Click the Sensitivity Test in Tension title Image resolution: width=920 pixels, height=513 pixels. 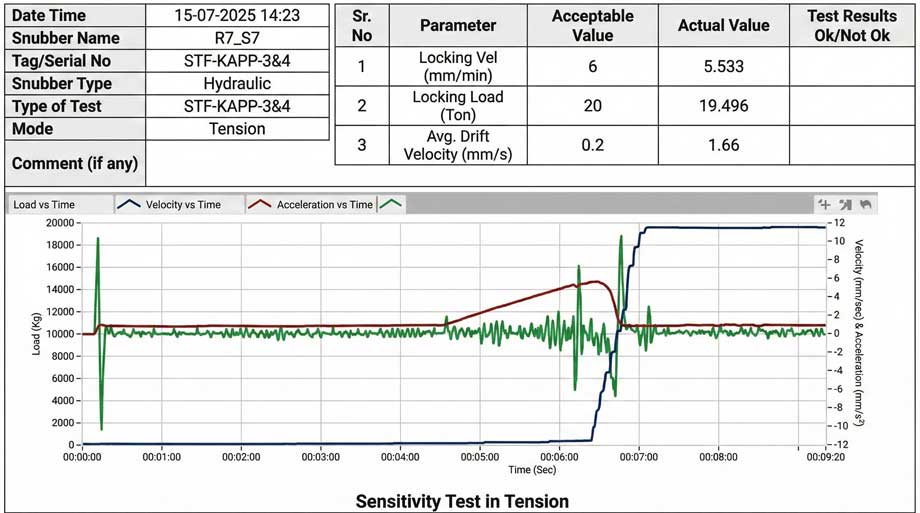tap(462, 501)
